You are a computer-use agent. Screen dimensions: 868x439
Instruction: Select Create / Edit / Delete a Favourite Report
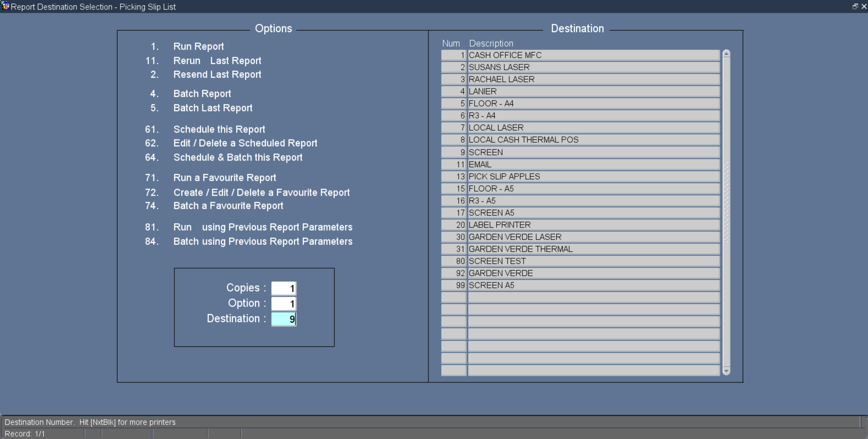pyautogui.click(x=261, y=193)
